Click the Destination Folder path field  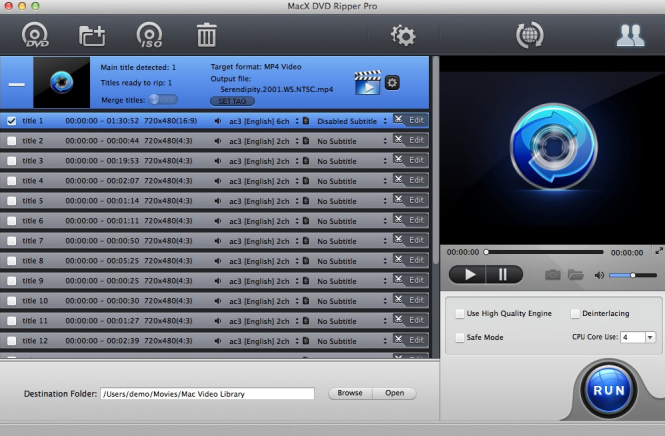[x=207, y=394]
